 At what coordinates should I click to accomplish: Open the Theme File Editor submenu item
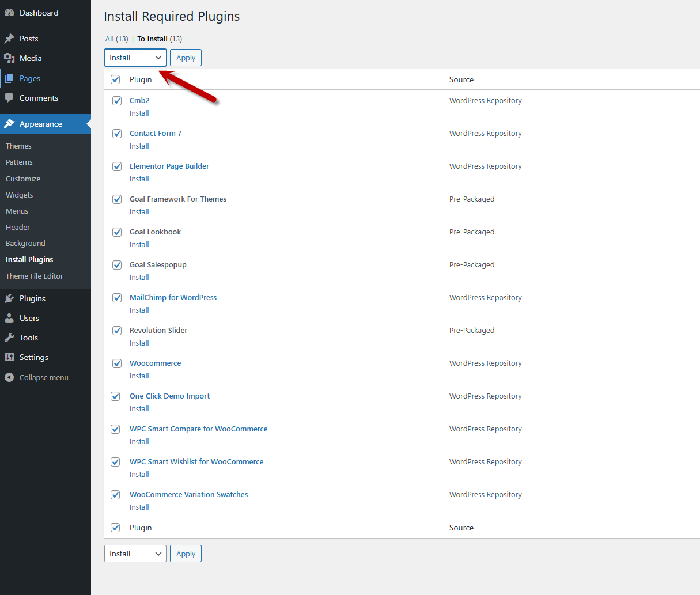coord(35,276)
